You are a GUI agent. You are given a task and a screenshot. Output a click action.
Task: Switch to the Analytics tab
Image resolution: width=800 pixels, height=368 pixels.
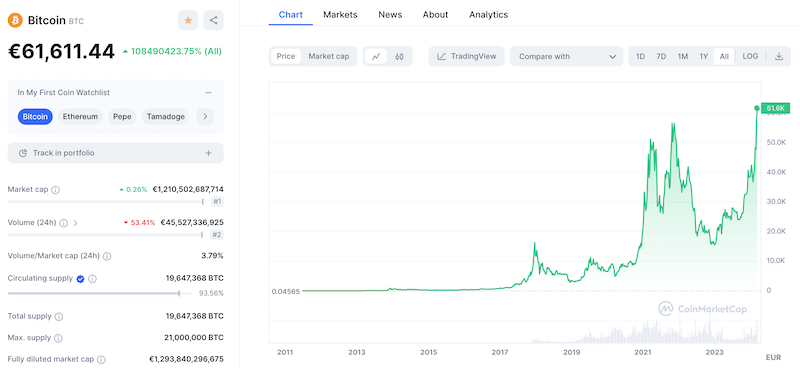point(488,15)
